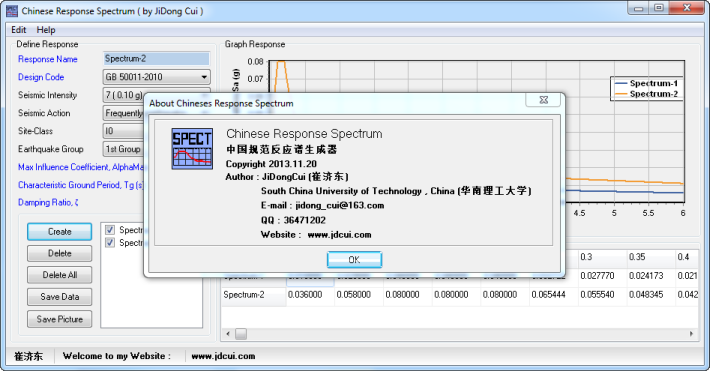Viewport: 710px width, 371px height.
Task: Click the table scrollbar left arrow
Action: [228, 334]
